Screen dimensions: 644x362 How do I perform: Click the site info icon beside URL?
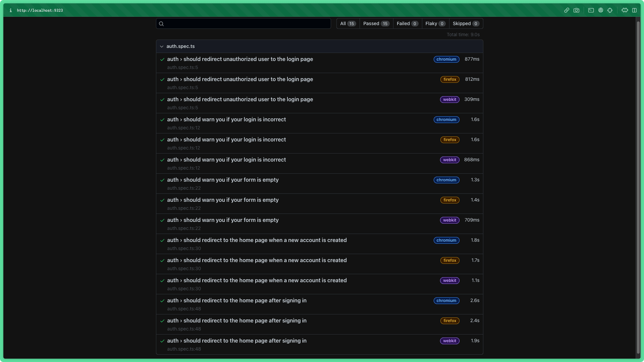point(11,10)
